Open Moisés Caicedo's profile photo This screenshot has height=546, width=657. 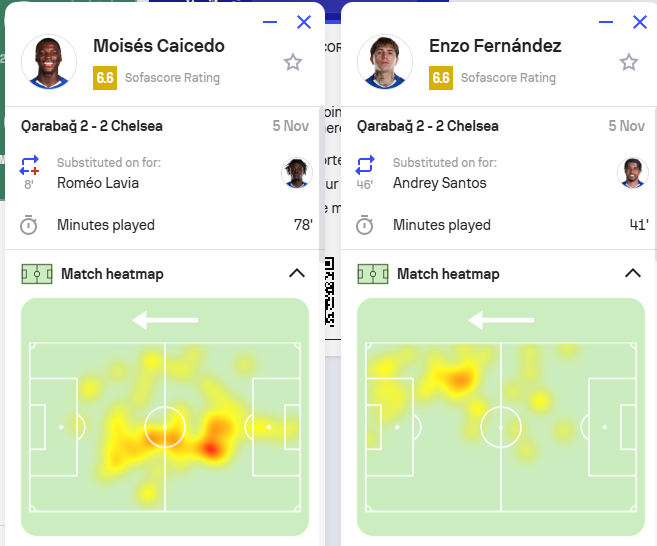(x=49, y=62)
